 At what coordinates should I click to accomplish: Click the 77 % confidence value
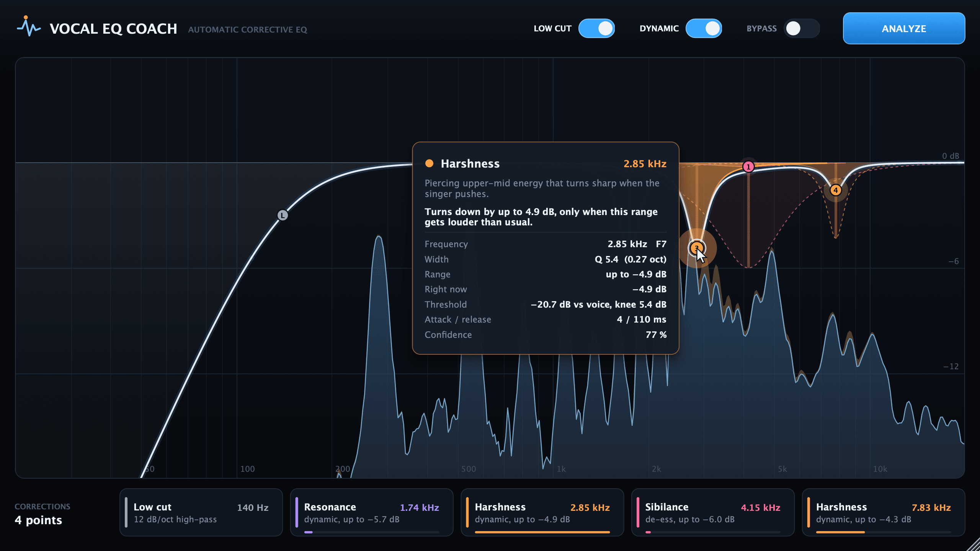click(656, 335)
